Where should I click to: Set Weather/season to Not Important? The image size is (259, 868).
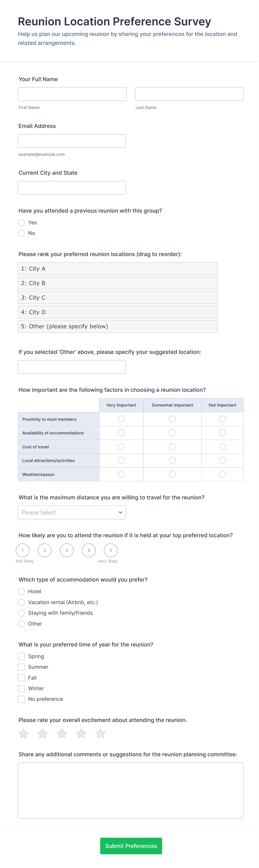(222, 474)
